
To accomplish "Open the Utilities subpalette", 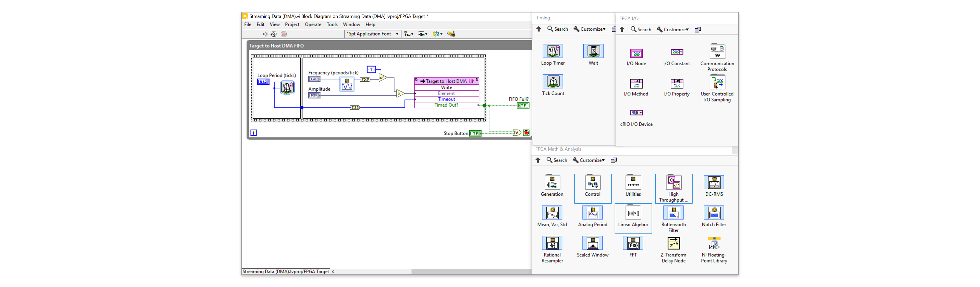I will tap(633, 182).
